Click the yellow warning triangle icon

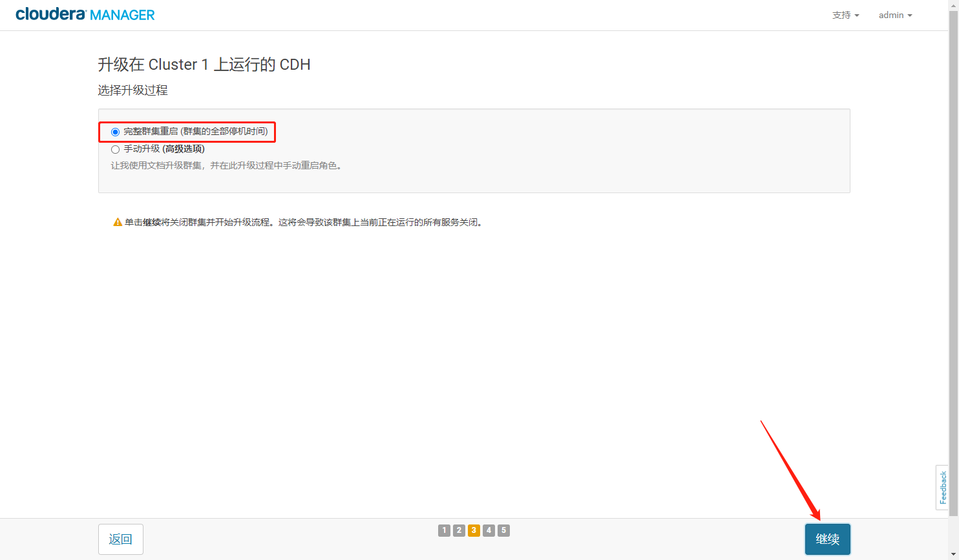click(x=118, y=222)
